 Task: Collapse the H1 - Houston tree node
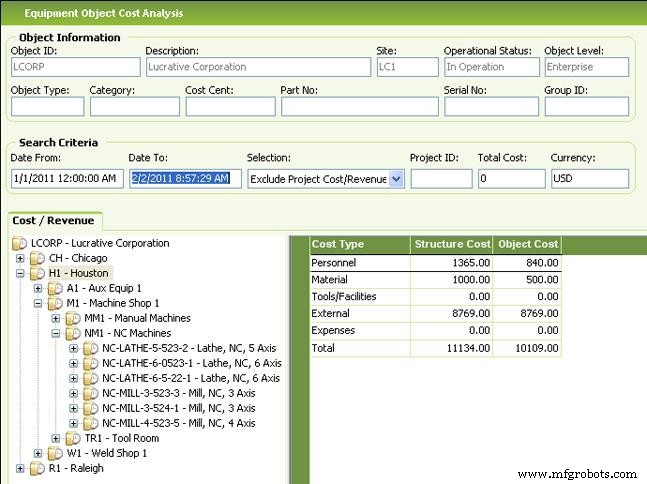click(x=21, y=273)
